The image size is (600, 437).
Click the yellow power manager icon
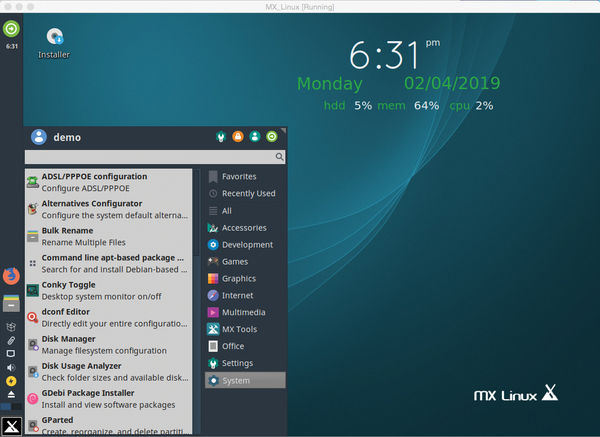pyautogui.click(x=11, y=381)
